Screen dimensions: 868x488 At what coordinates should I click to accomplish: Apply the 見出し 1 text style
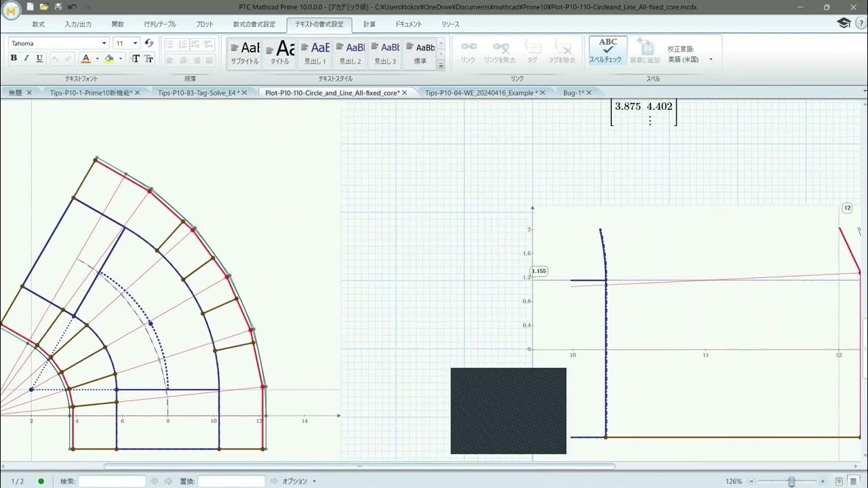click(x=315, y=53)
